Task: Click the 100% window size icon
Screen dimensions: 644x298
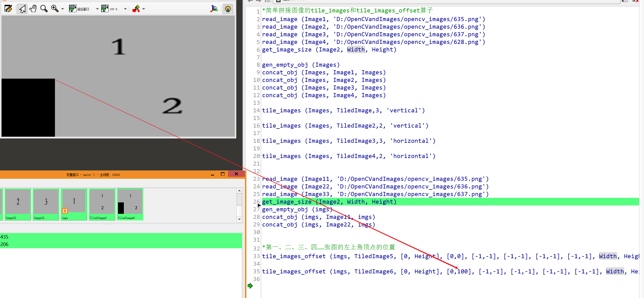Action: point(105,9)
